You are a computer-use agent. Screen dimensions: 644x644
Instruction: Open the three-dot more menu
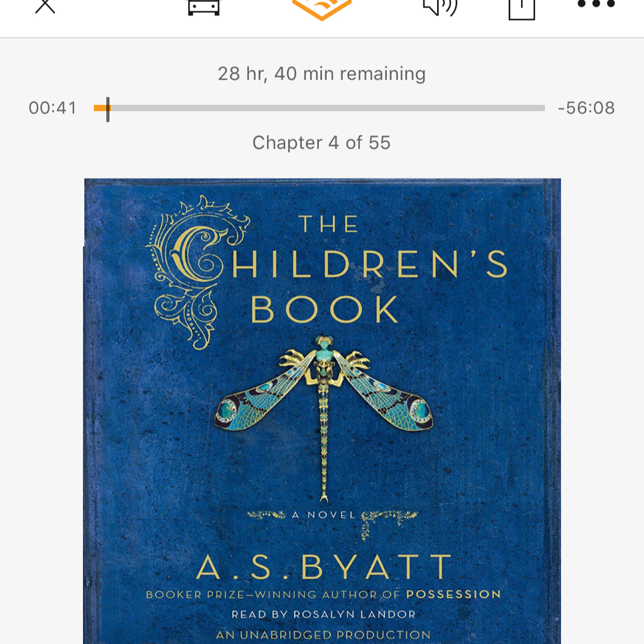tap(596, 4)
